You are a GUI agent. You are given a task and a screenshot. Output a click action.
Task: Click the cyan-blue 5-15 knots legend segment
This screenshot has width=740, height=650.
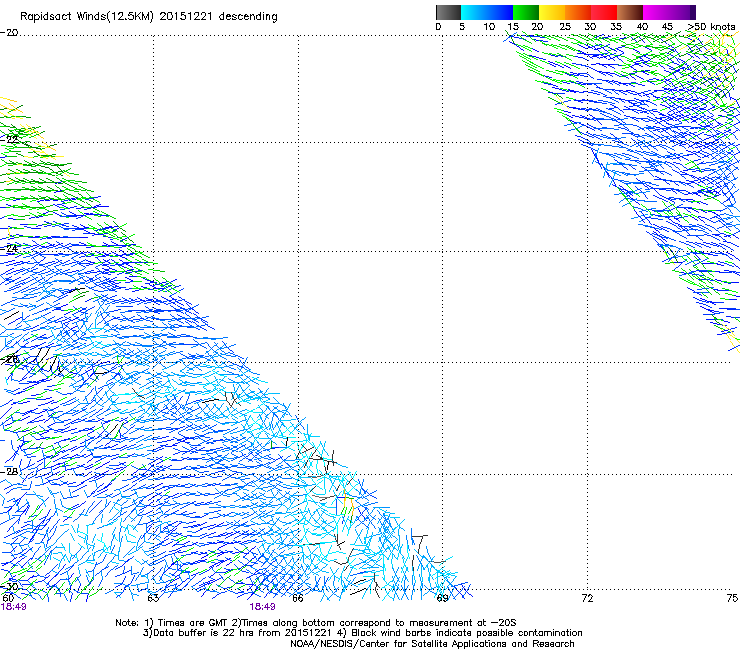point(487,12)
